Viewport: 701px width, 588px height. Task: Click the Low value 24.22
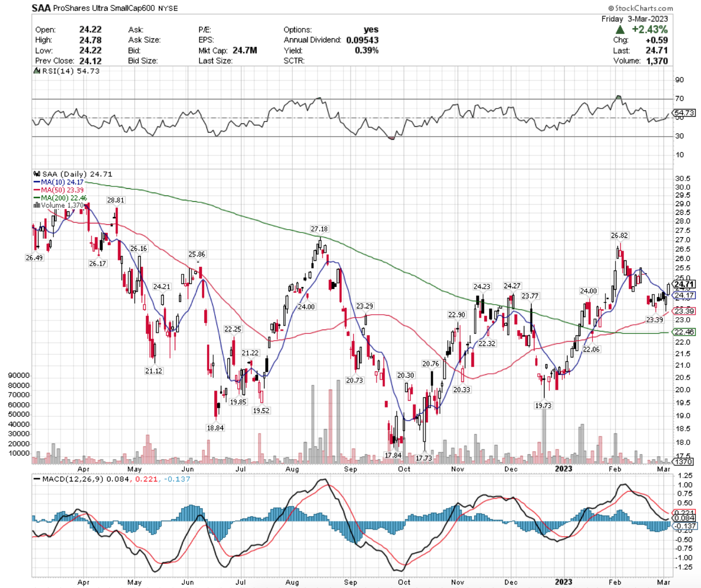pos(90,50)
